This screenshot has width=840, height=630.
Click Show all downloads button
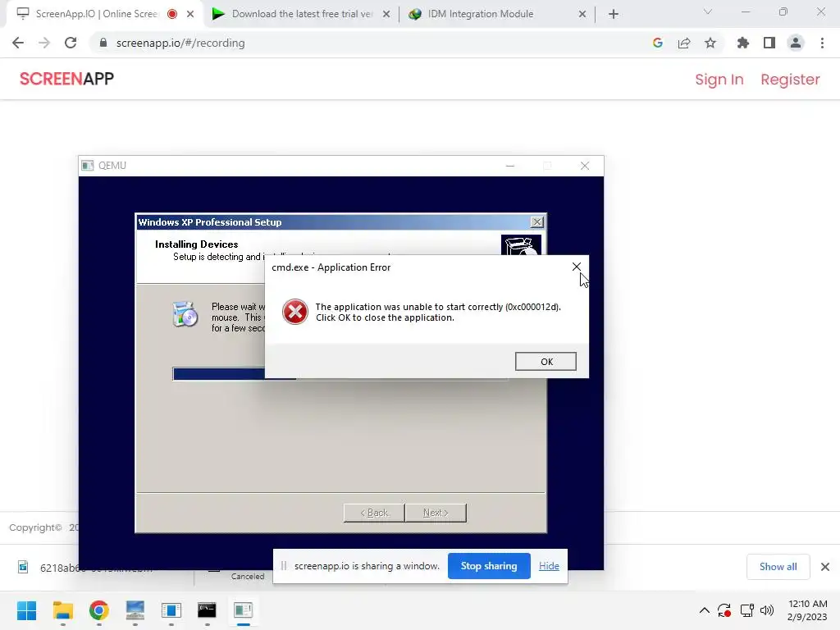778,566
